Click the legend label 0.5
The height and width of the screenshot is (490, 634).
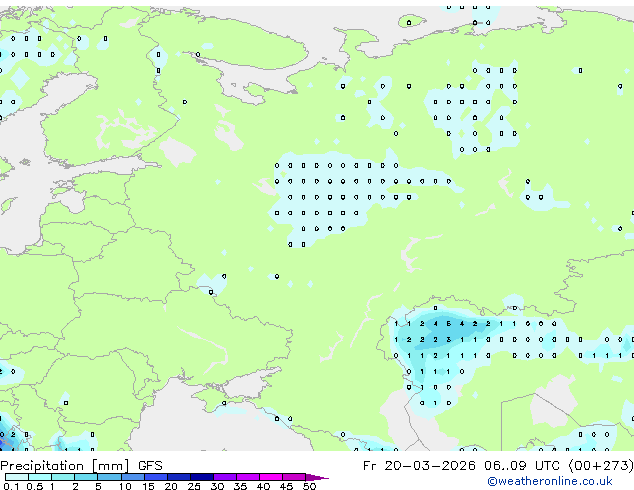click(34, 486)
